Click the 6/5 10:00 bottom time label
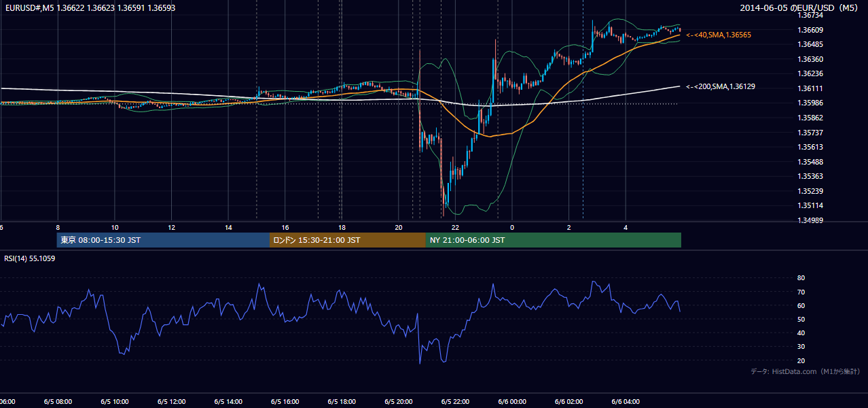 coord(114,401)
